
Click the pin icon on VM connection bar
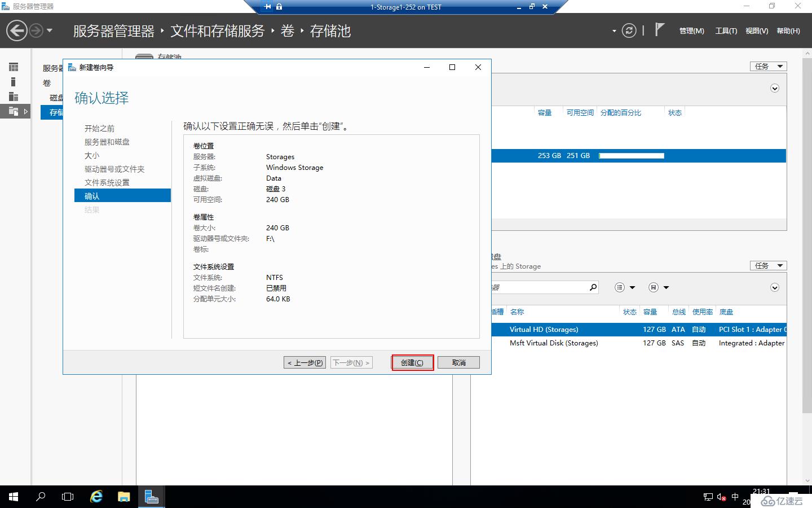(267, 7)
